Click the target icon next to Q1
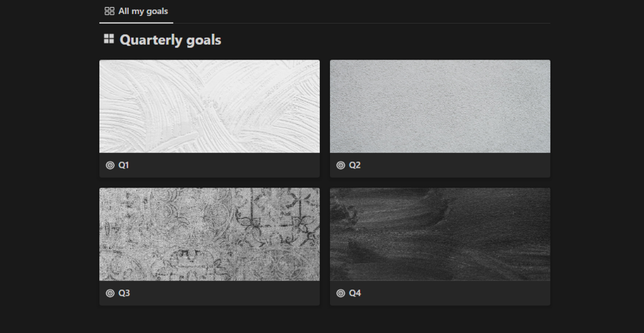Image resolution: width=644 pixels, height=333 pixels. point(110,165)
